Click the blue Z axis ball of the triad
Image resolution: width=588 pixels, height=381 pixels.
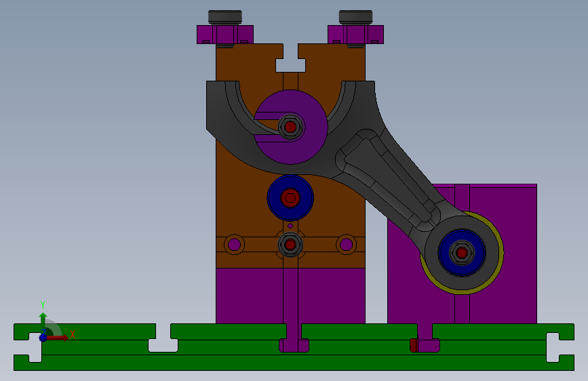pyautogui.click(x=43, y=338)
